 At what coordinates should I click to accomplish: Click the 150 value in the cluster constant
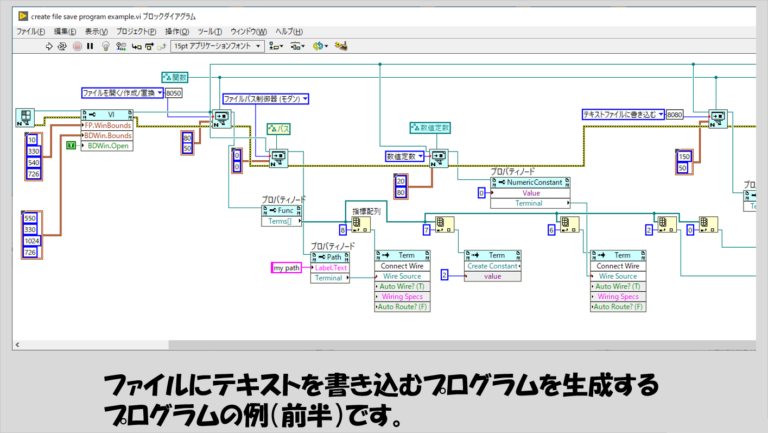[684, 156]
